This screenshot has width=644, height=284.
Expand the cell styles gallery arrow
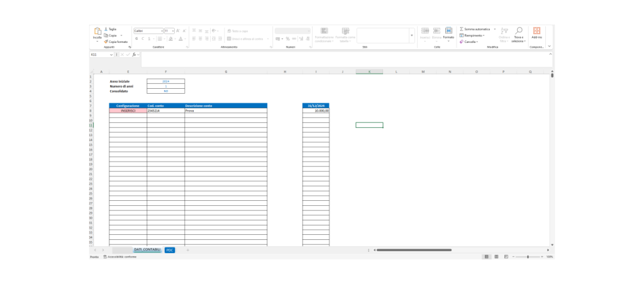click(412, 35)
